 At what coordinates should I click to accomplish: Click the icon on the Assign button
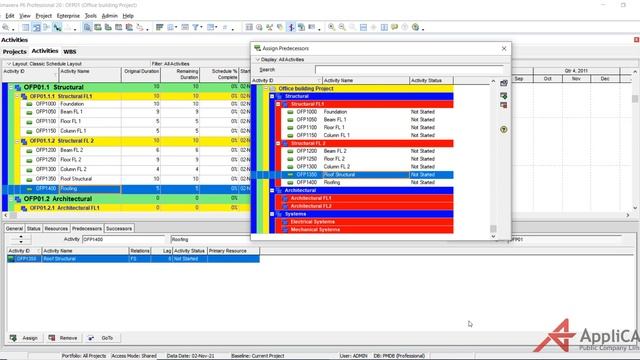(13, 338)
